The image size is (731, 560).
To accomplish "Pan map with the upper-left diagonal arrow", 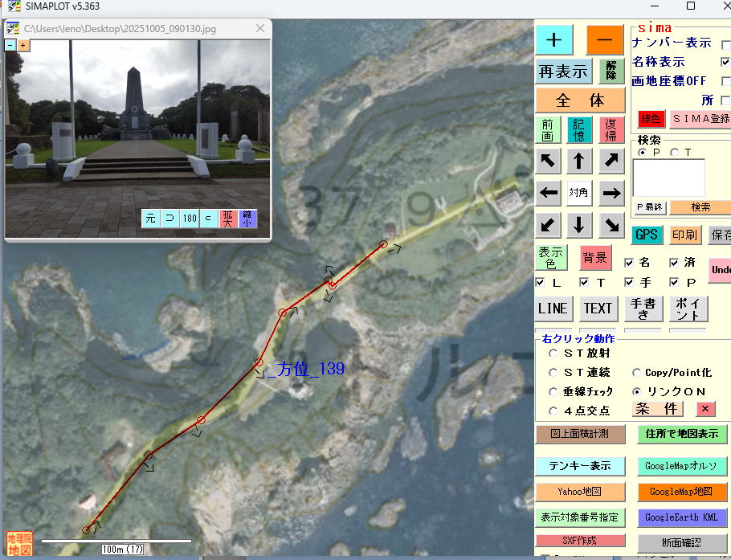I will click(549, 161).
